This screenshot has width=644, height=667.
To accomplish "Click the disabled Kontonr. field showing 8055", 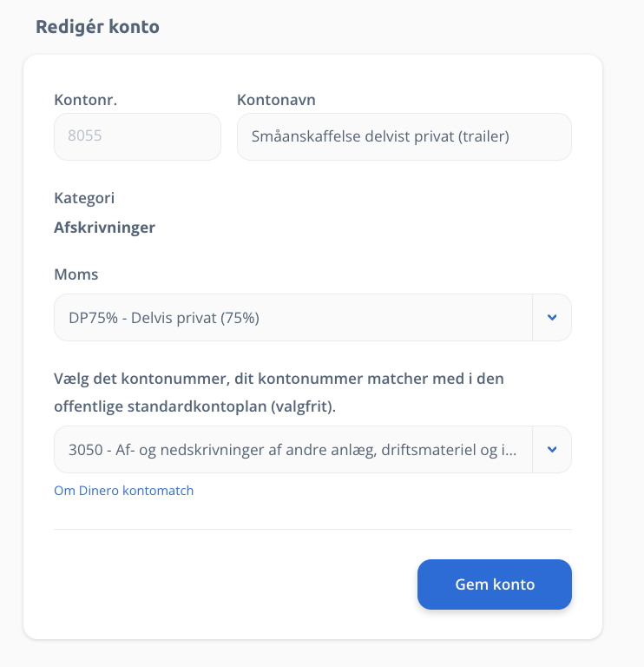I will [137, 137].
